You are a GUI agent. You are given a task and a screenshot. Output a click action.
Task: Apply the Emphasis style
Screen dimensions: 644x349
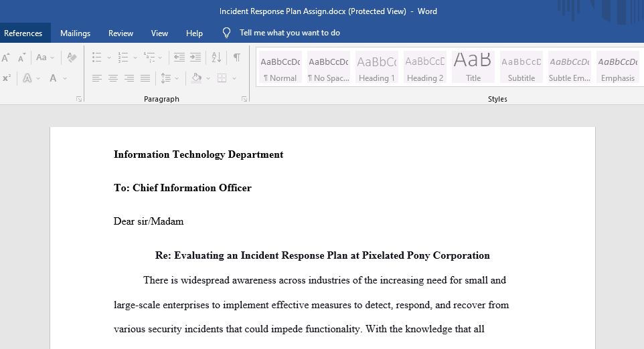point(618,68)
